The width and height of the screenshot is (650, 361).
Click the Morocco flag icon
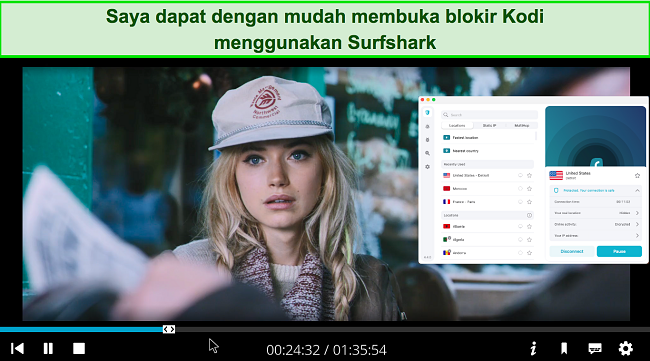coord(446,189)
